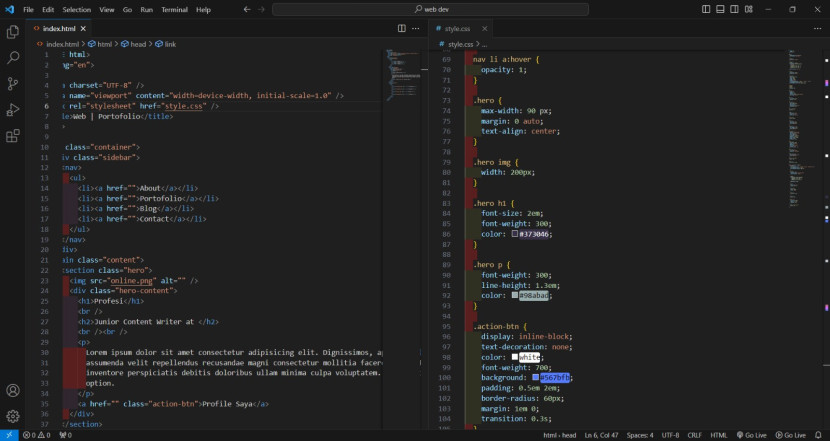The width and height of the screenshot is (830, 441).
Task: Click Go Live in the status bar
Action: point(754,435)
